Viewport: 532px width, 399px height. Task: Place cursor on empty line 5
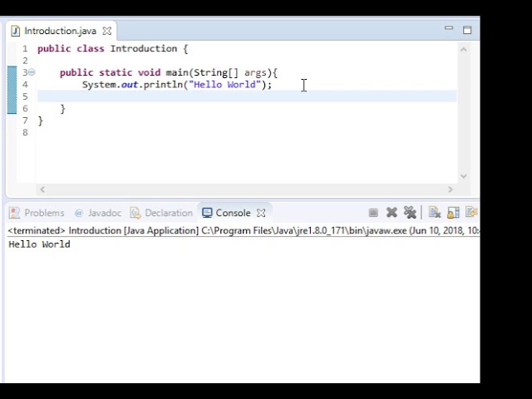pos(247,96)
